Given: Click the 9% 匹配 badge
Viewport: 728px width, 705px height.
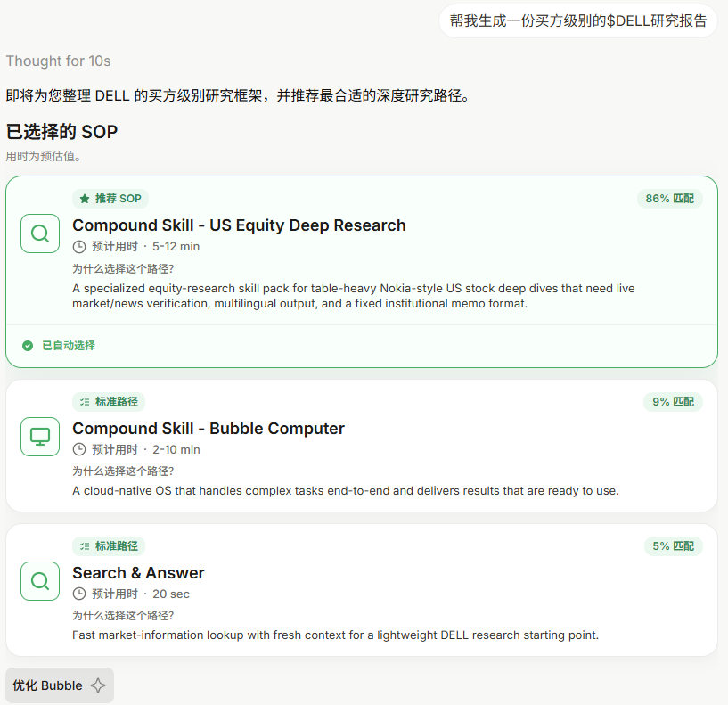Looking at the screenshot, I should point(673,402).
